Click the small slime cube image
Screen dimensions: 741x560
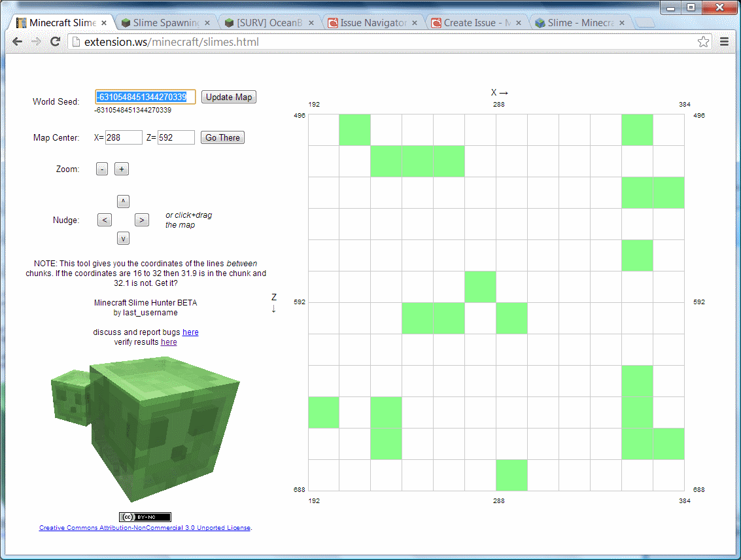tap(70, 398)
